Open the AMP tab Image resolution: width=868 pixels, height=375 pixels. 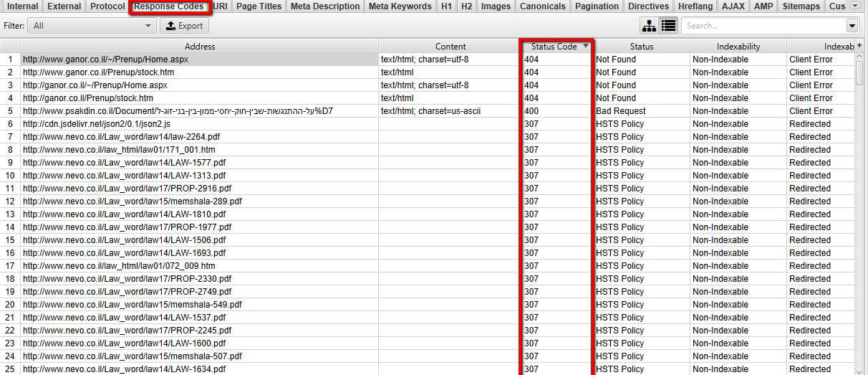764,6
